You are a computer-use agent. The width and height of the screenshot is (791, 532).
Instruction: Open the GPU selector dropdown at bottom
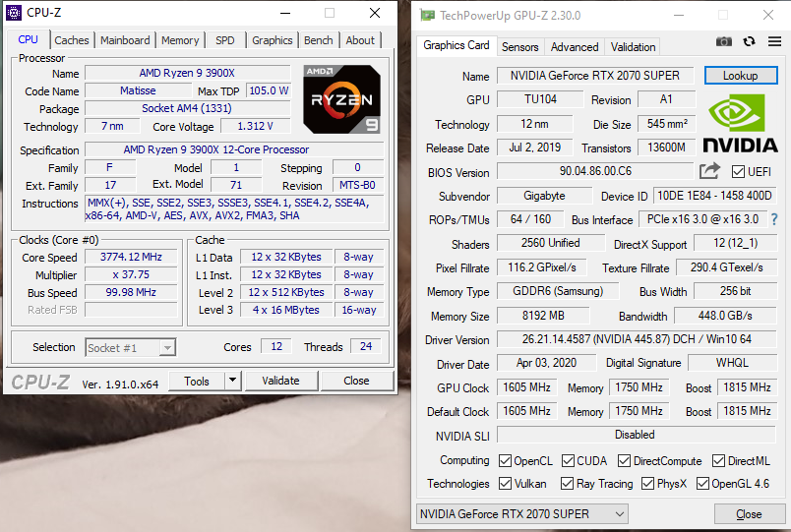coord(522,514)
